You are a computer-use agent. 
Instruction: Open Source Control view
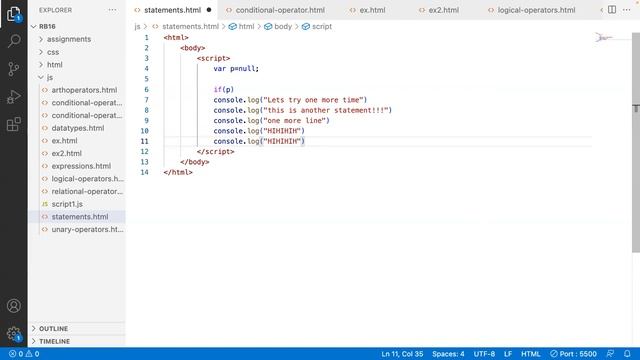click(x=14, y=69)
